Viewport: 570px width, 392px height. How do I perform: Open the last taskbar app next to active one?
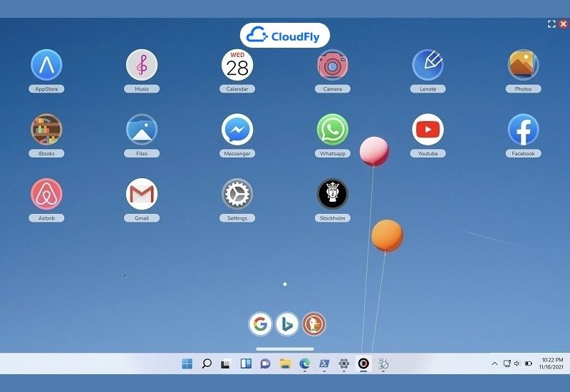[383, 363]
